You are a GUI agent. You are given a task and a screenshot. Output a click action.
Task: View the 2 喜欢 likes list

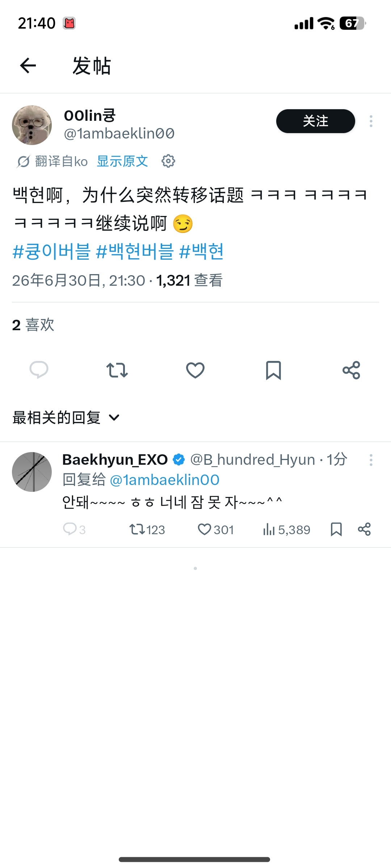pos(33,325)
